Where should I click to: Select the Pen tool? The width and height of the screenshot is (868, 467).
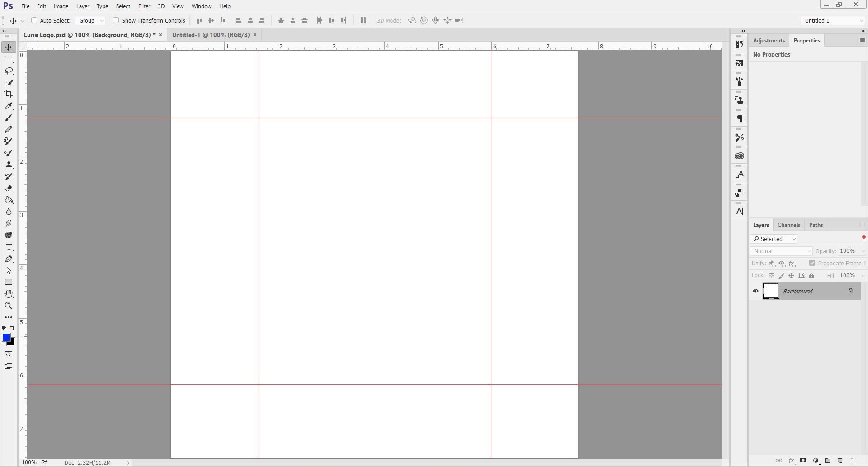[x=9, y=259]
